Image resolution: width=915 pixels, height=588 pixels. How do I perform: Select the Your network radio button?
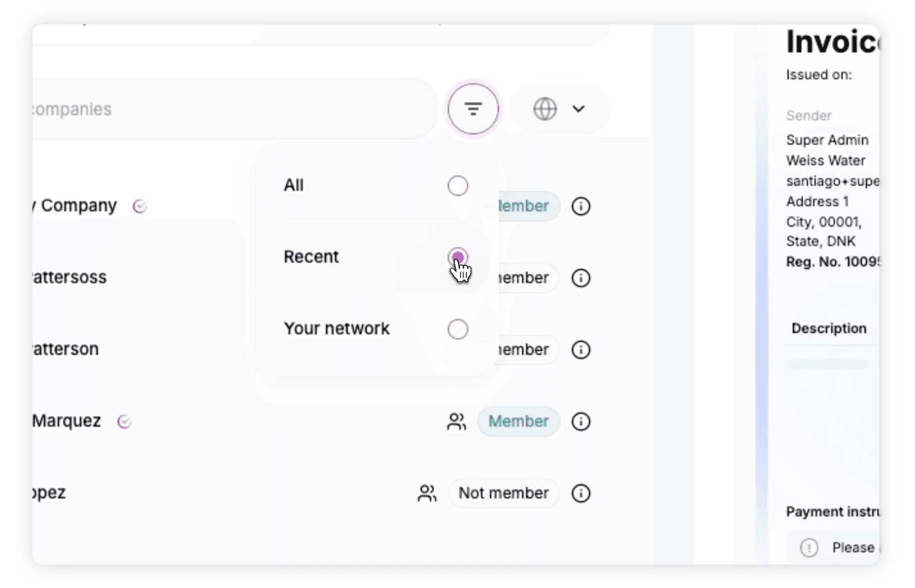(x=457, y=329)
